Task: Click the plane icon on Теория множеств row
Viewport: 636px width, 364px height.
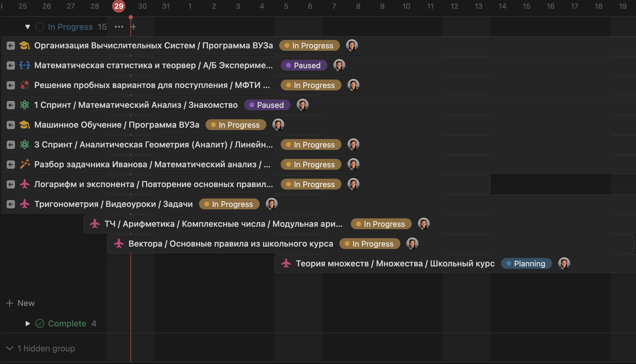Action: (286, 263)
